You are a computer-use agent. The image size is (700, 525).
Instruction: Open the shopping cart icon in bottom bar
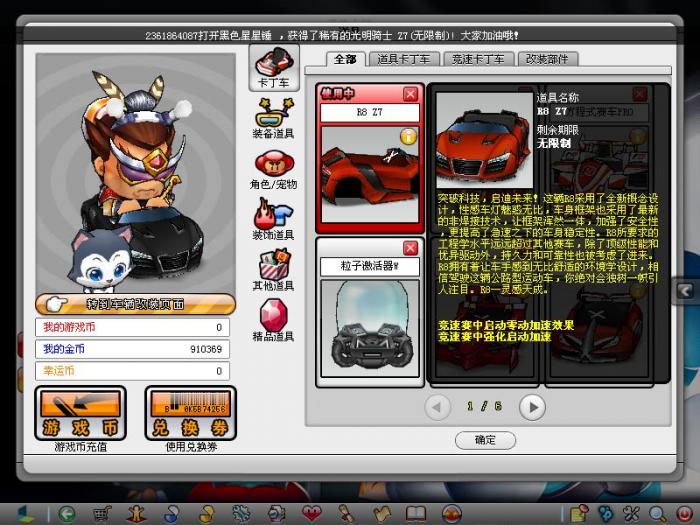pyautogui.click(x=102, y=514)
